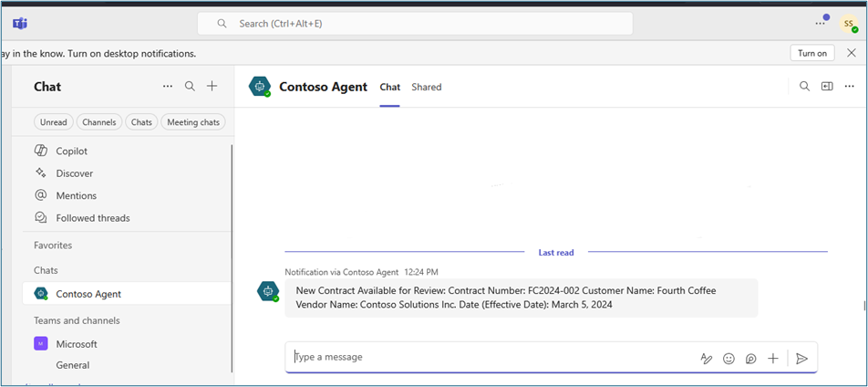This screenshot has height=387, width=868.
Task: Send the message with arrow icon
Action: point(801,358)
